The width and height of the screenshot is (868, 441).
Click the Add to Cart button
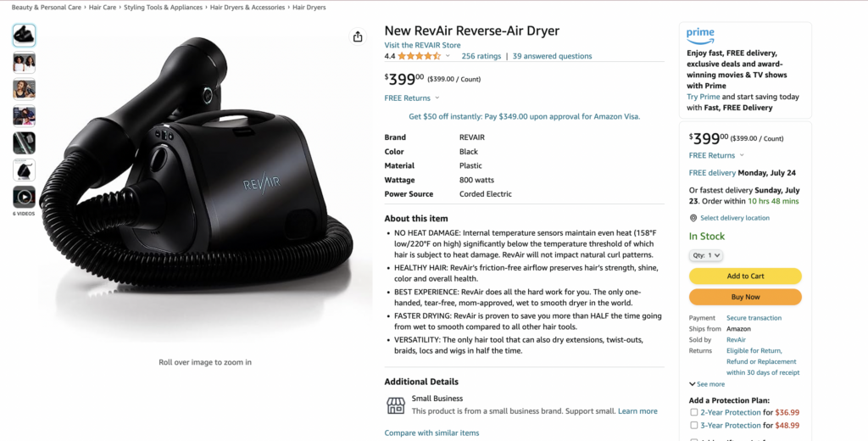[x=745, y=276]
